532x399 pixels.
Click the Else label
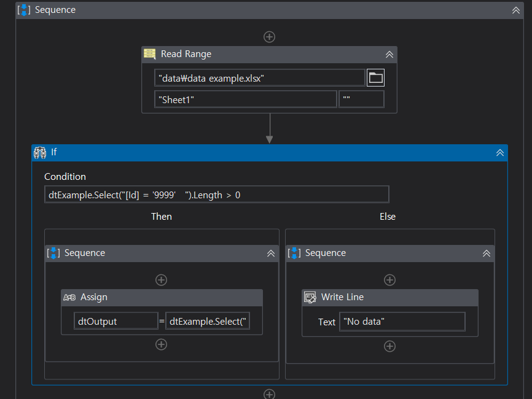388,217
